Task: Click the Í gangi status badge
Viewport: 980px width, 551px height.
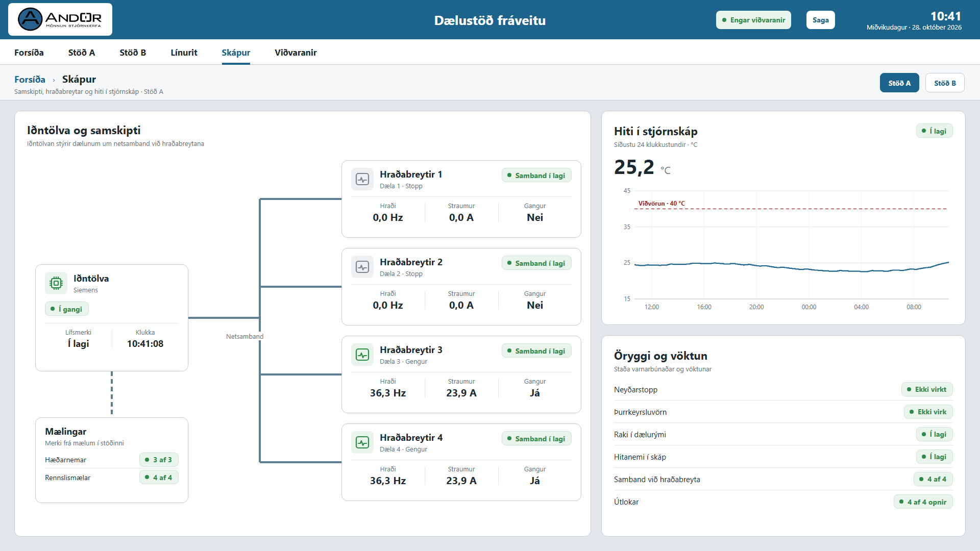Action: coord(67,309)
